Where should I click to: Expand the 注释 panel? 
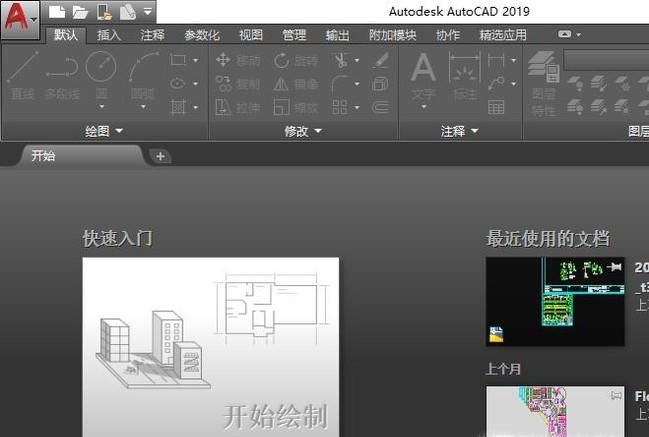459,131
